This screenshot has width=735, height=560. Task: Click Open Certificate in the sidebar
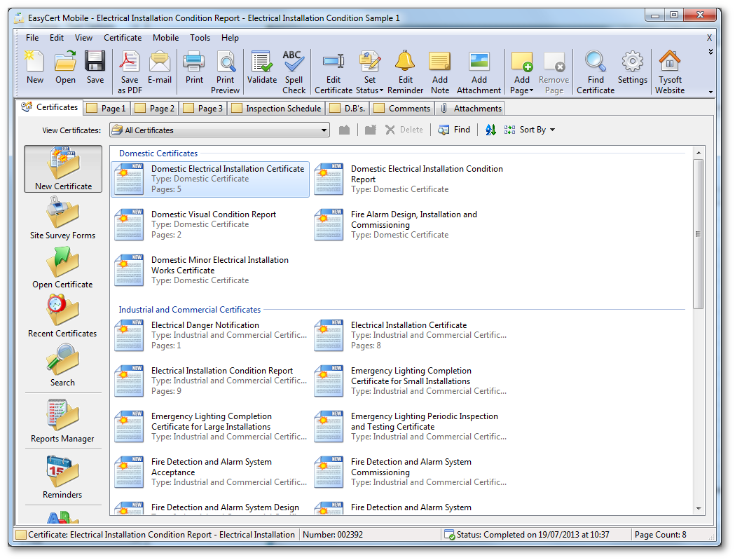[x=63, y=267]
